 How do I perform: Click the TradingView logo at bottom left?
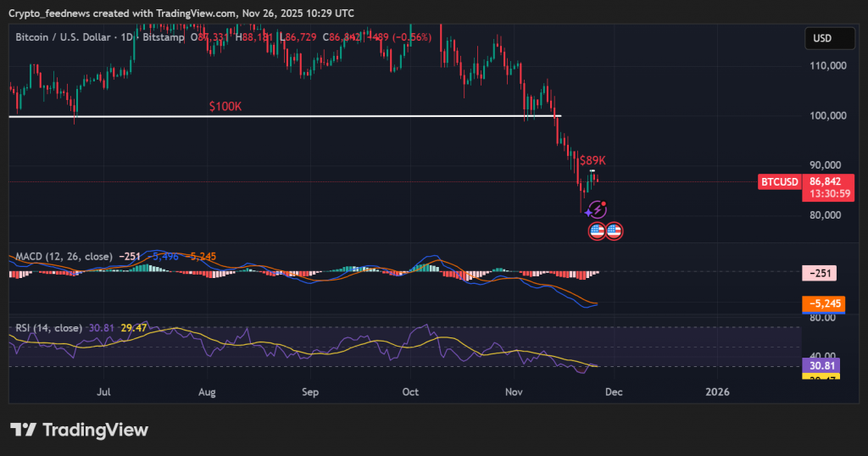[x=79, y=430]
